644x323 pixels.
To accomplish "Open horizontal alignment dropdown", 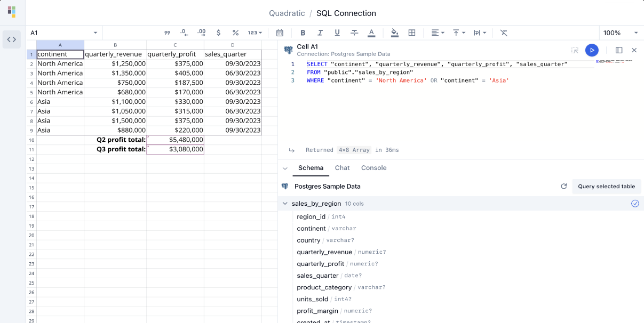I will pos(438,33).
